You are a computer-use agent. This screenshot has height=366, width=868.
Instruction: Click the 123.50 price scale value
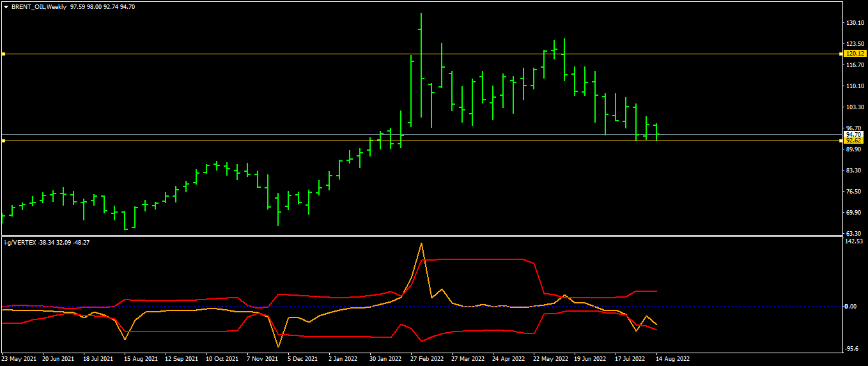[x=855, y=44]
